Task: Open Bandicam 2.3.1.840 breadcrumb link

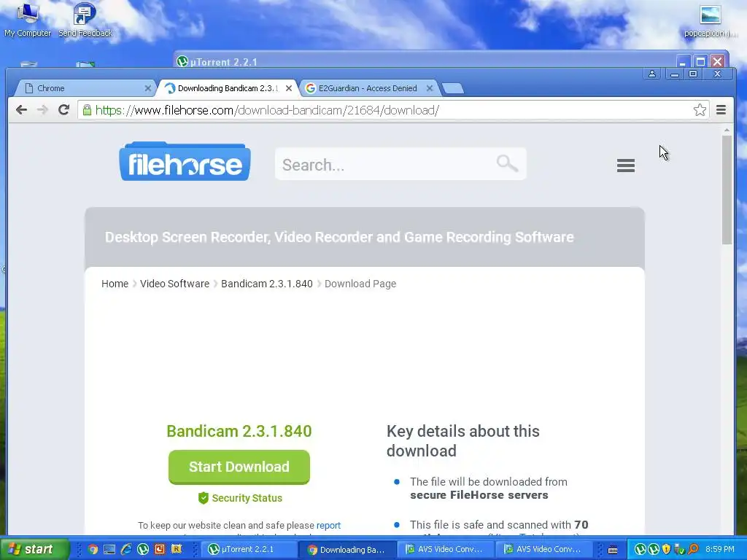Action: 267,284
